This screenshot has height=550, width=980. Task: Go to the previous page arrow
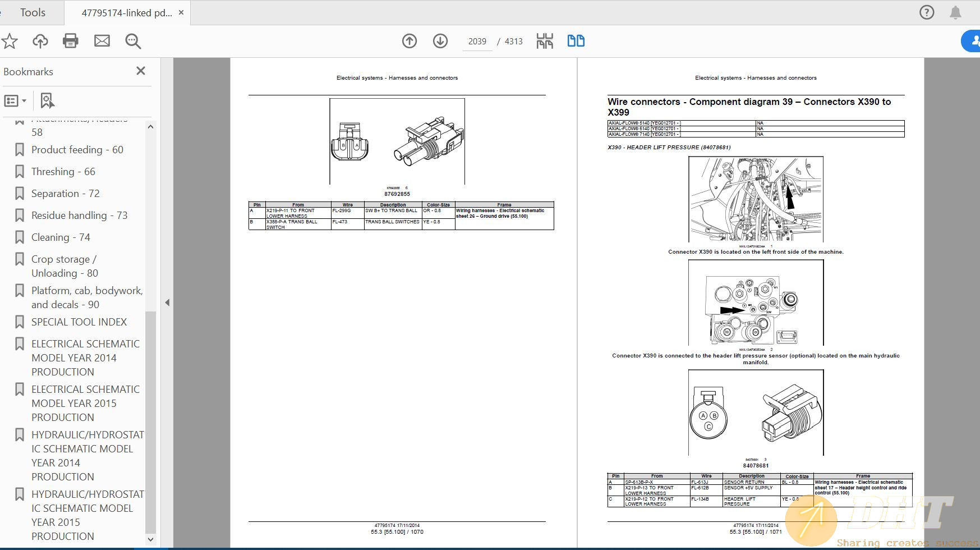click(x=410, y=41)
